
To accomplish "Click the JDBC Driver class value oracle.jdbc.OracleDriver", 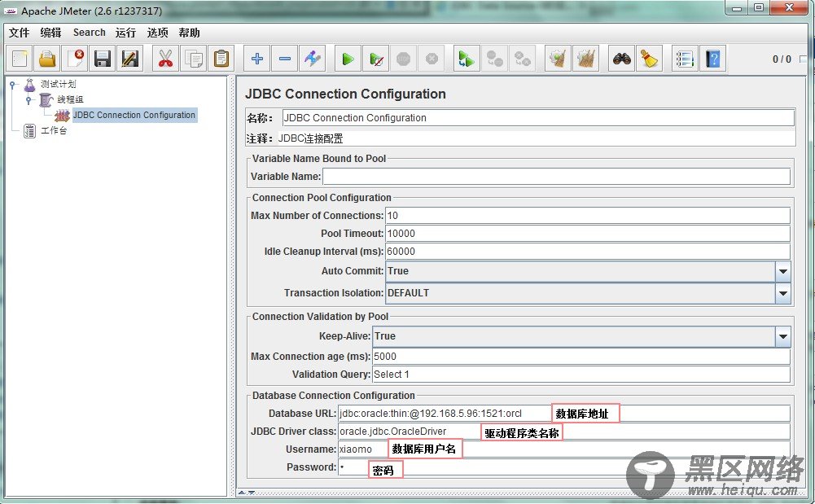I will 393,432.
